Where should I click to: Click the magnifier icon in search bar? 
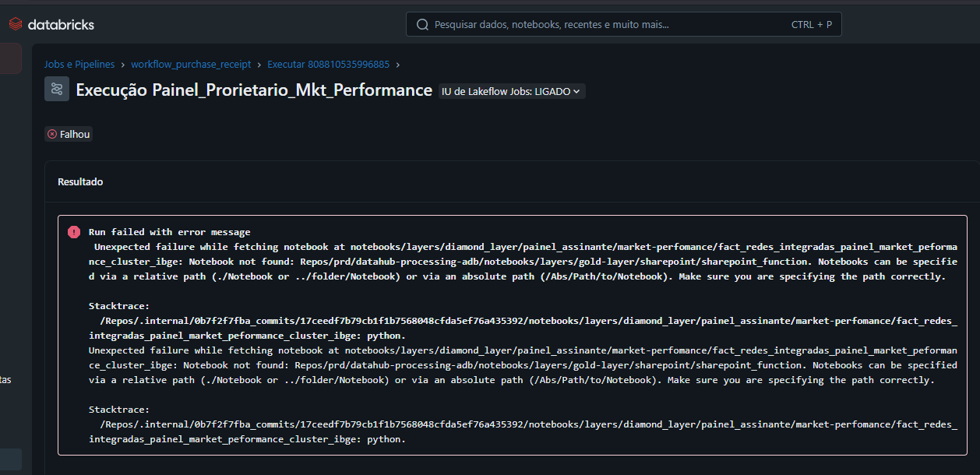[422, 24]
